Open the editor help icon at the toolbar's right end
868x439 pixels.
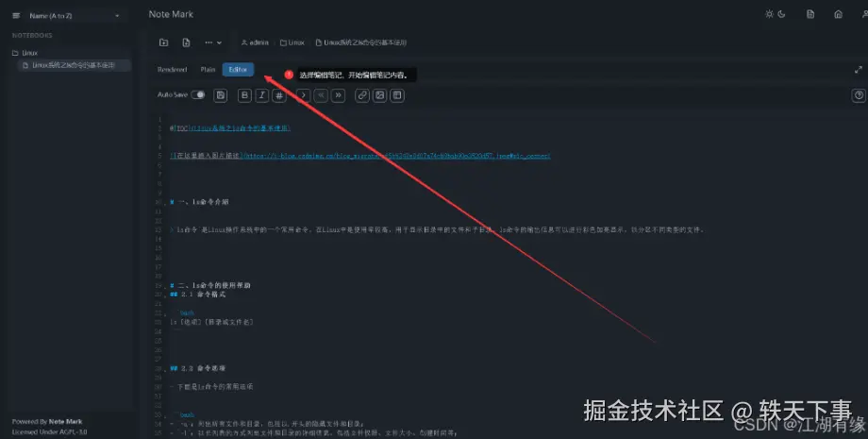point(858,95)
